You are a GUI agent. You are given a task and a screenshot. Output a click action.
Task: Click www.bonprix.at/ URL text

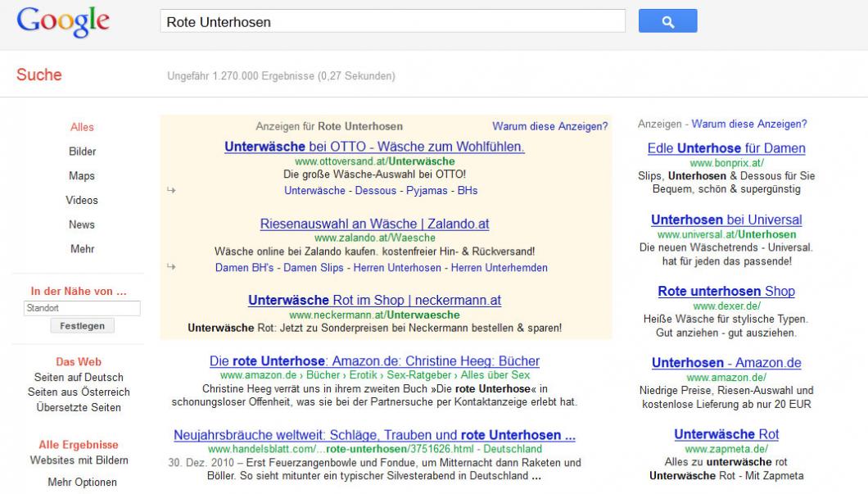coord(726,163)
